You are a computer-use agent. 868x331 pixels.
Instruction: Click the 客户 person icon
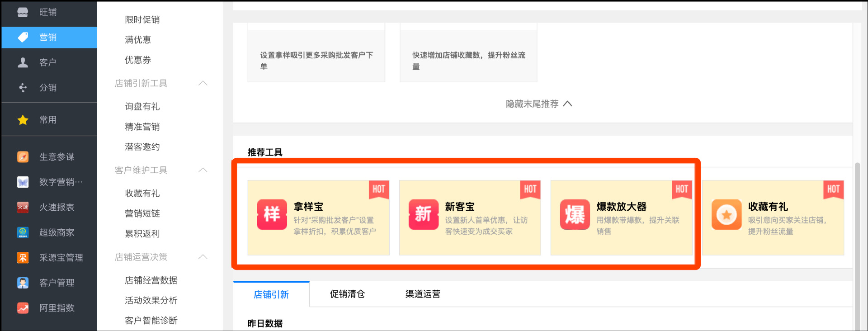23,62
